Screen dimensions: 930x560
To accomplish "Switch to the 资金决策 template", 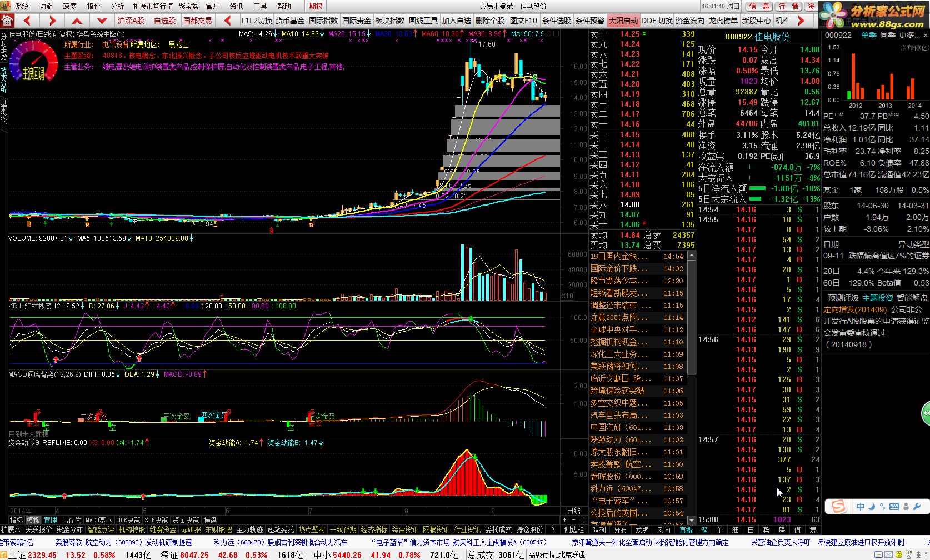I will [x=186, y=521].
